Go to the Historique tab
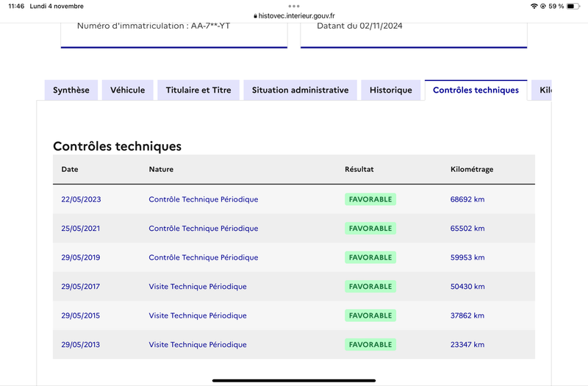 tap(391, 90)
